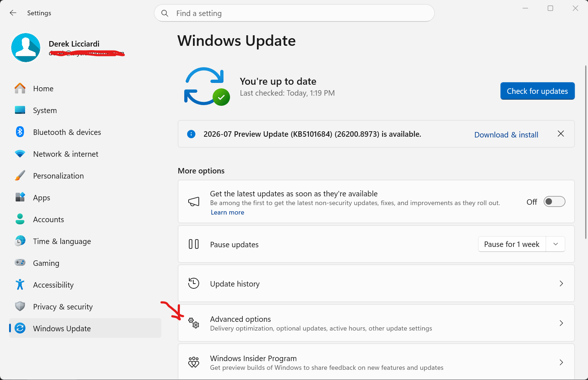Open the Learn more link
This screenshot has height=380, width=588.
[227, 212]
